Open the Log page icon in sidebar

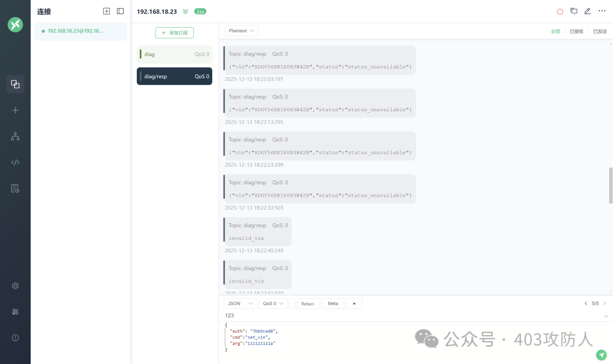point(15,188)
